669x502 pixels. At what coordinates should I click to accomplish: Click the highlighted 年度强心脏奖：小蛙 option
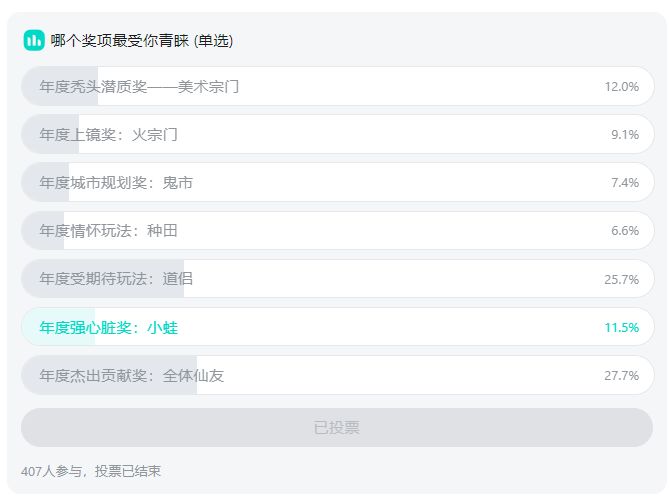pyautogui.click(x=108, y=327)
